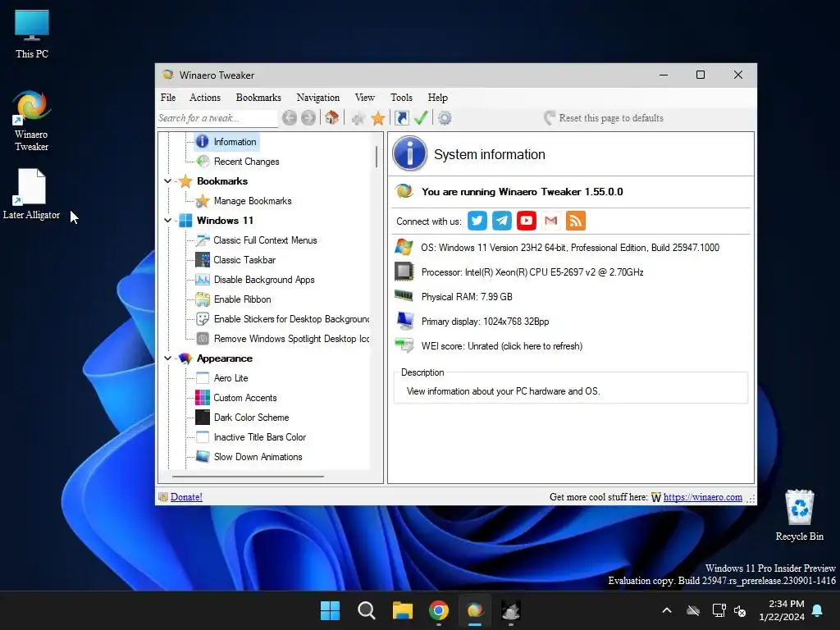The height and width of the screenshot is (630, 840).
Task: Click the Physical RAM: 7.99 GB text
Action: coord(467,297)
